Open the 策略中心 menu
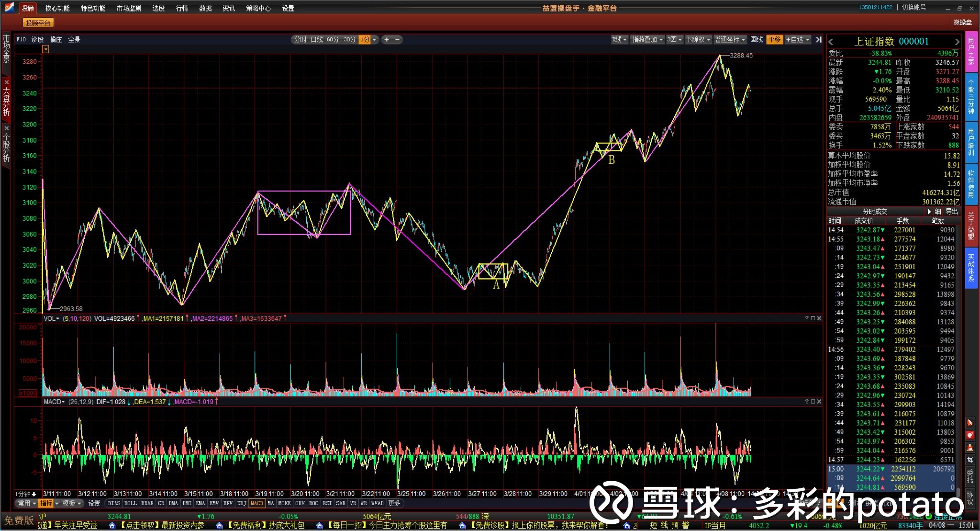 point(258,8)
